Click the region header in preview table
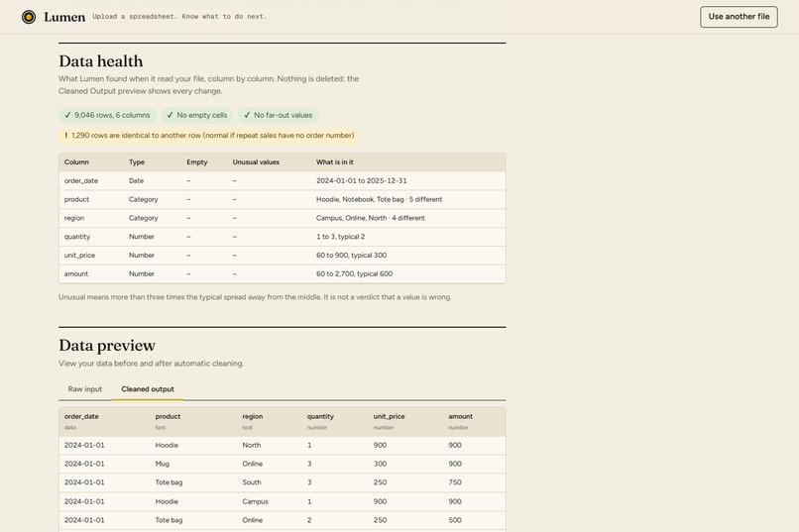799x532 pixels. point(253,416)
